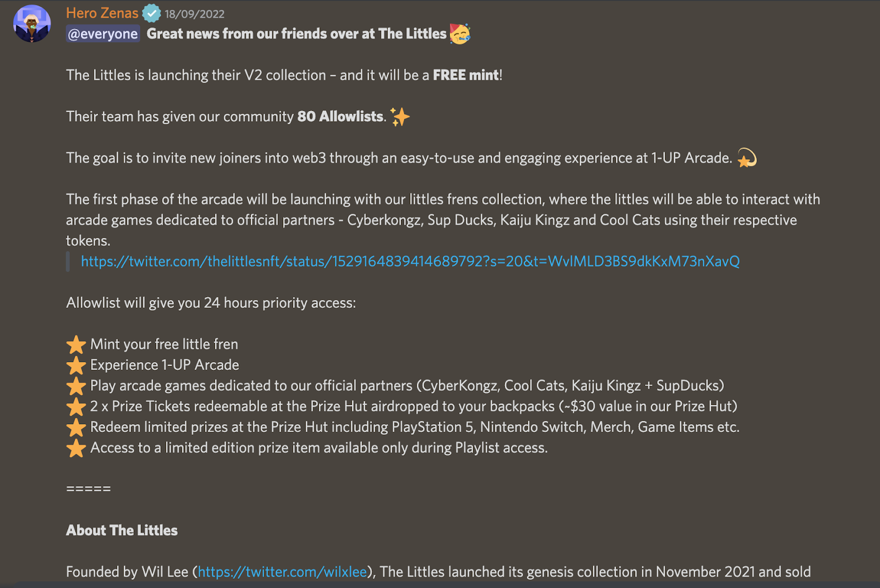
Task: Click the dizzy star emoji after "1-UP Arcade"
Action: point(746,158)
